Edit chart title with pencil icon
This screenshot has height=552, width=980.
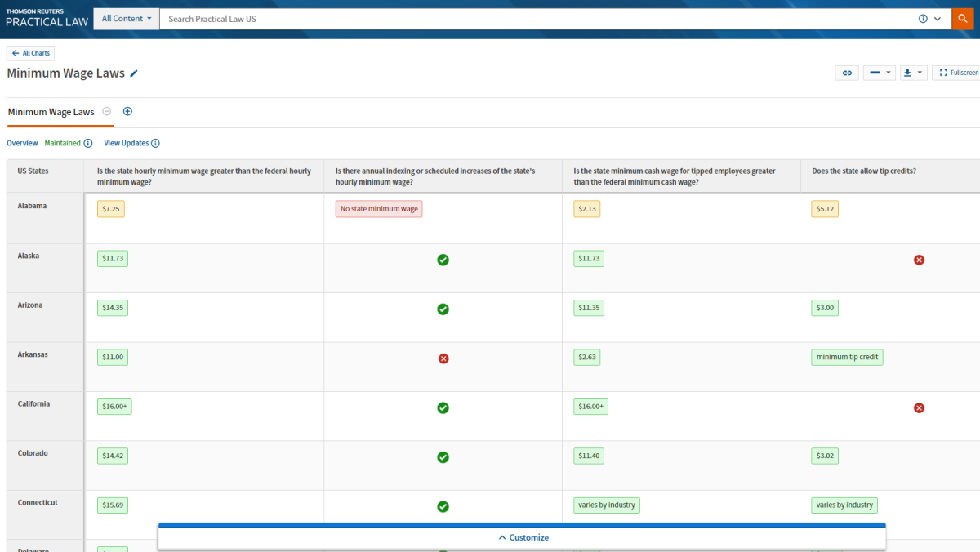pyautogui.click(x=134, y=73)
